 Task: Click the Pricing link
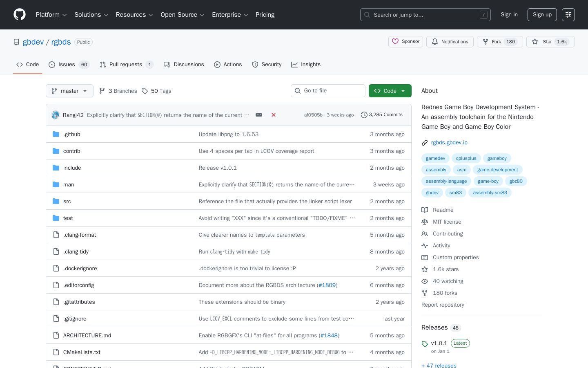point(265,15)
